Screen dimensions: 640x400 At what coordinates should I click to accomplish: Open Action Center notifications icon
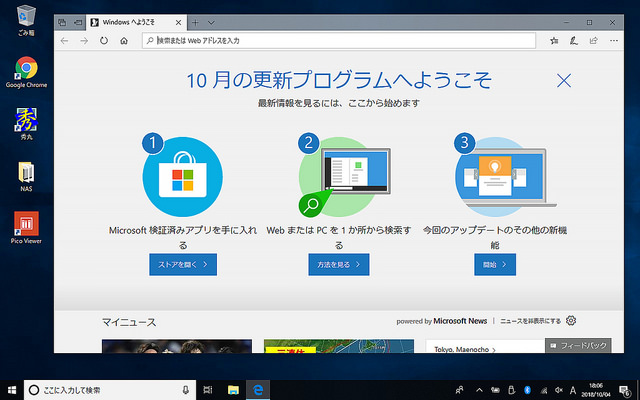tap(625, 390)
